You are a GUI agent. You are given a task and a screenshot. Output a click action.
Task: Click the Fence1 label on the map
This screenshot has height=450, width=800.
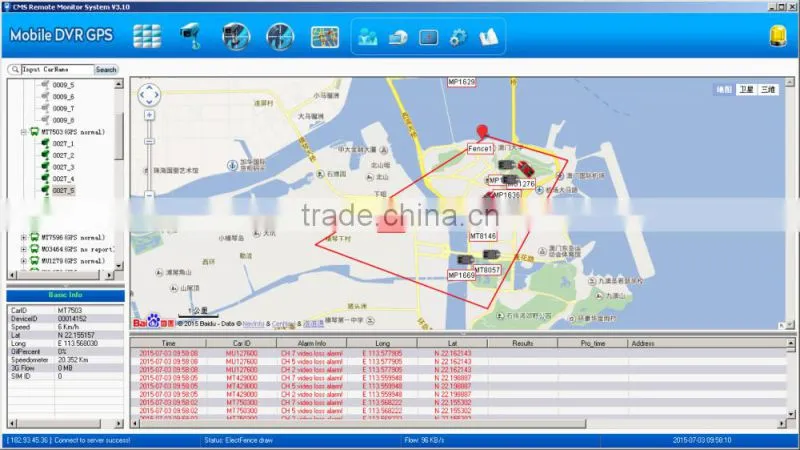pyautogui.click(x=480, y=148)
